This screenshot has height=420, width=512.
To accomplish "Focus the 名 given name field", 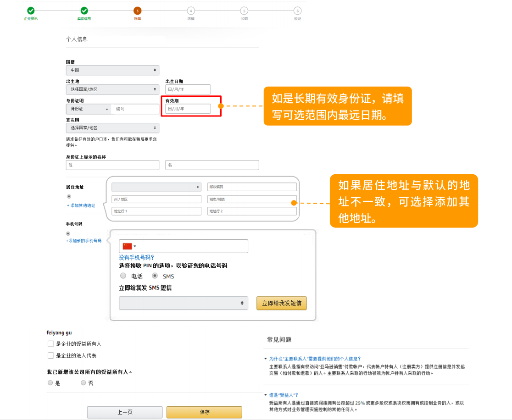I will 212,165.
